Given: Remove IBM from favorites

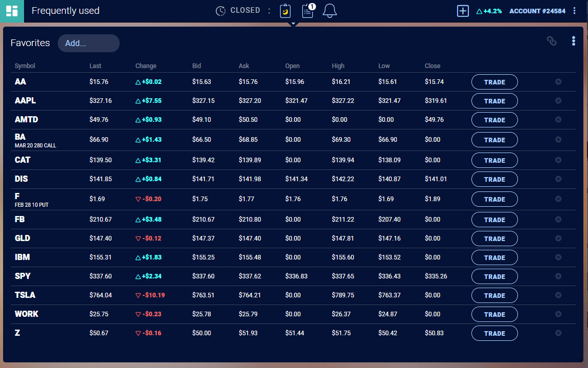Looking at the screenshot, I should (558, 257).
